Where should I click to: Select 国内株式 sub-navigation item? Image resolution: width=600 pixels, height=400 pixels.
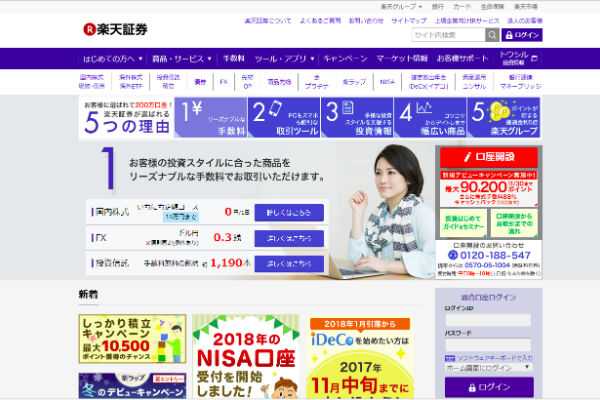click(92, 82)
